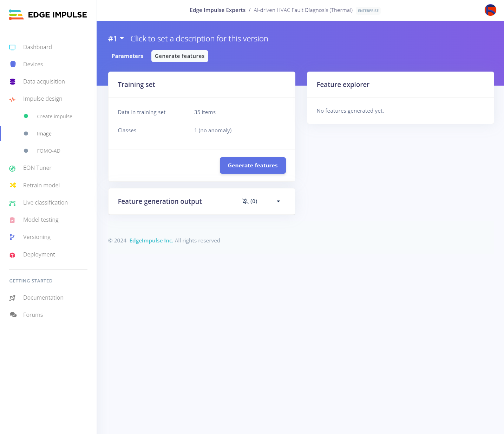
Task: Toggle the muted notifications bell icon
Action: click(x=245, y=201)
